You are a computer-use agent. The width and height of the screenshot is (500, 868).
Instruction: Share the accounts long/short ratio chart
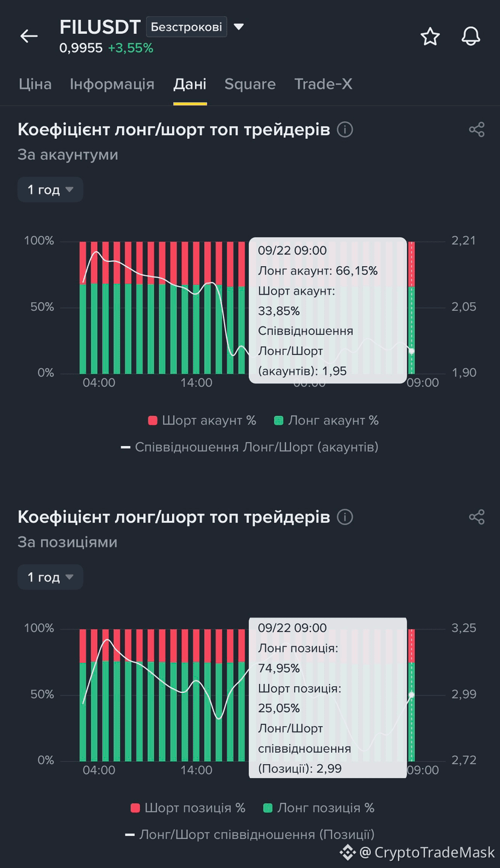point(476,129)
